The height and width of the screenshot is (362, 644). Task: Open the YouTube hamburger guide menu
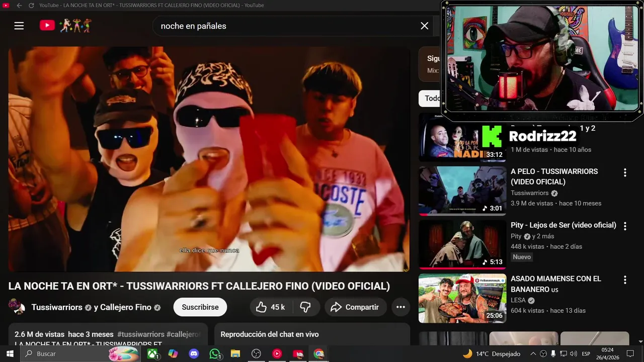[x=19, y=26]
